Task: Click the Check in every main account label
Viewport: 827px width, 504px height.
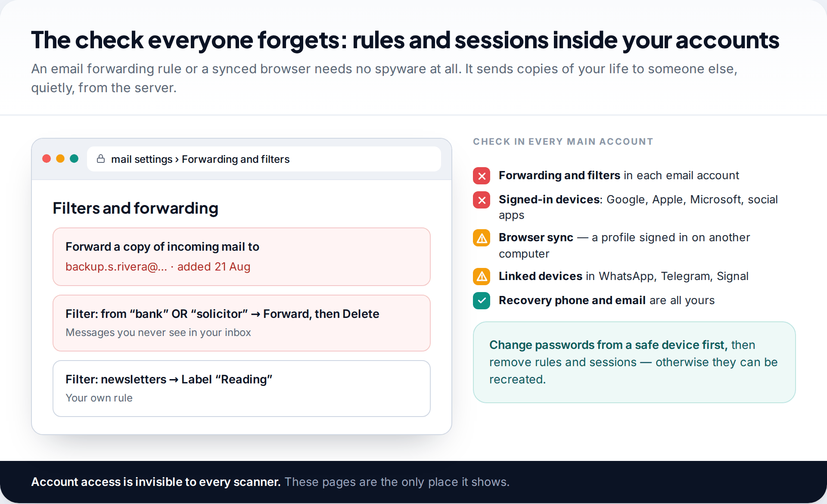Action: pyautogui.click(x=563, y=142)
